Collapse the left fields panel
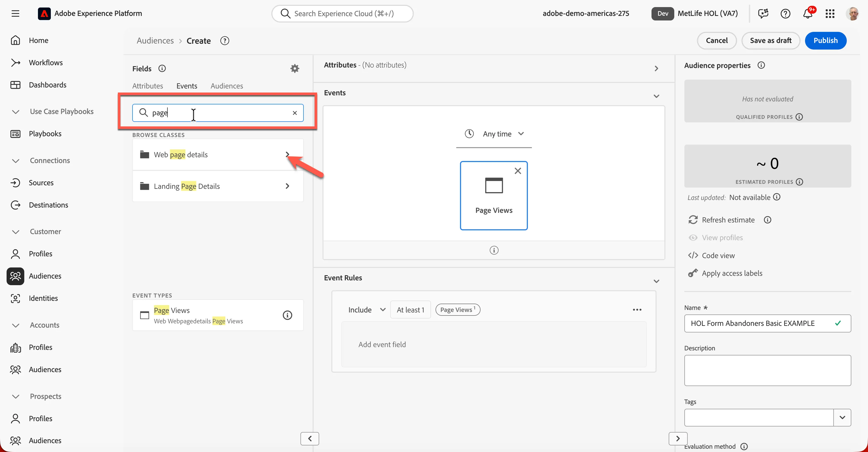868x452 pixels. 310,439
